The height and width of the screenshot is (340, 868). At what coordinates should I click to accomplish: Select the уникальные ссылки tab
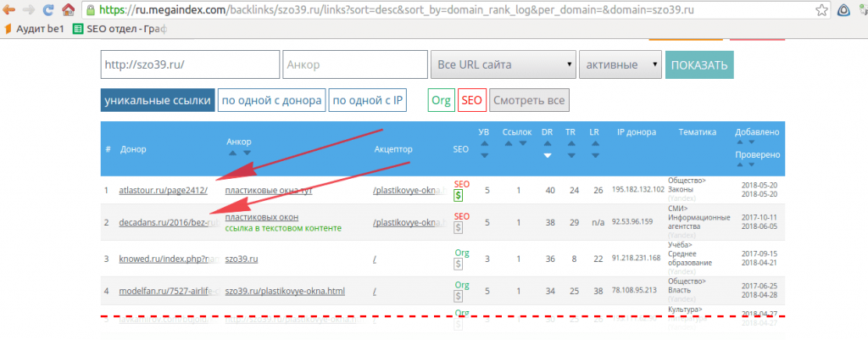pyautogui.click(x=158, y=101)
